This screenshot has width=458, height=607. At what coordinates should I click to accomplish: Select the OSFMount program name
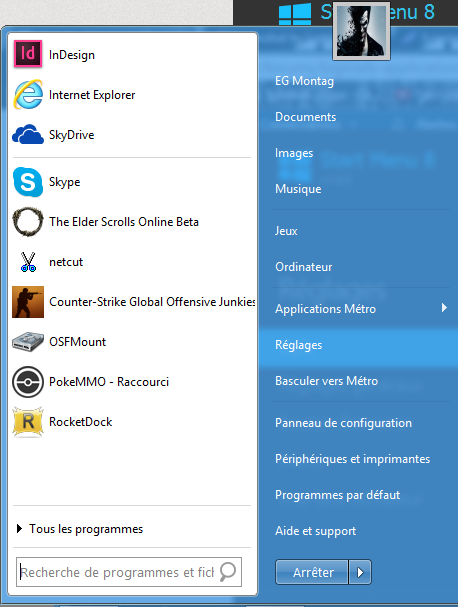tap(77, 342)
